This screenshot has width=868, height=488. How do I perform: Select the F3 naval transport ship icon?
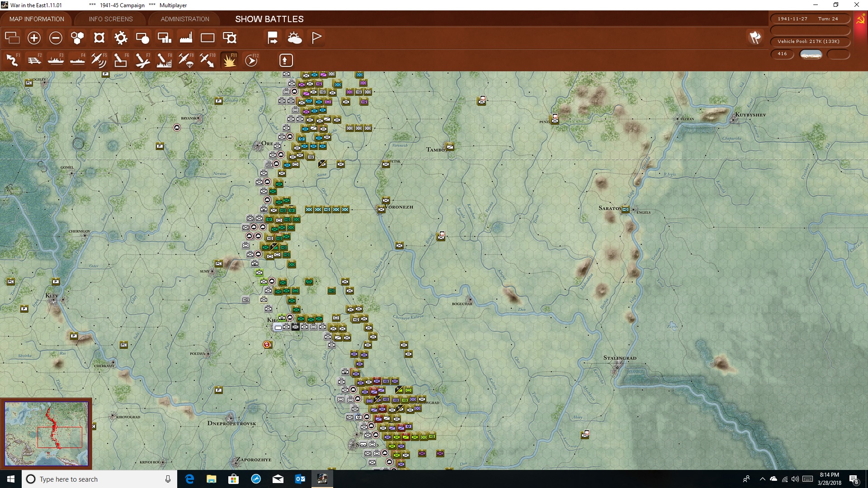coord(56,60)
